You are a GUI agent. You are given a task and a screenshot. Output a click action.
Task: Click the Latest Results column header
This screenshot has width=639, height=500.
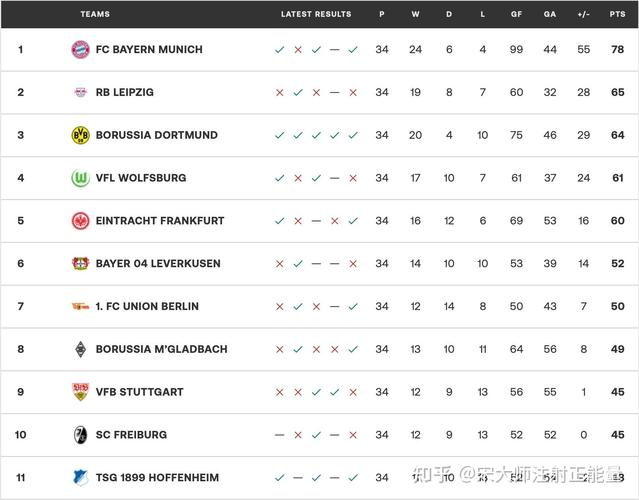point(316,14)
